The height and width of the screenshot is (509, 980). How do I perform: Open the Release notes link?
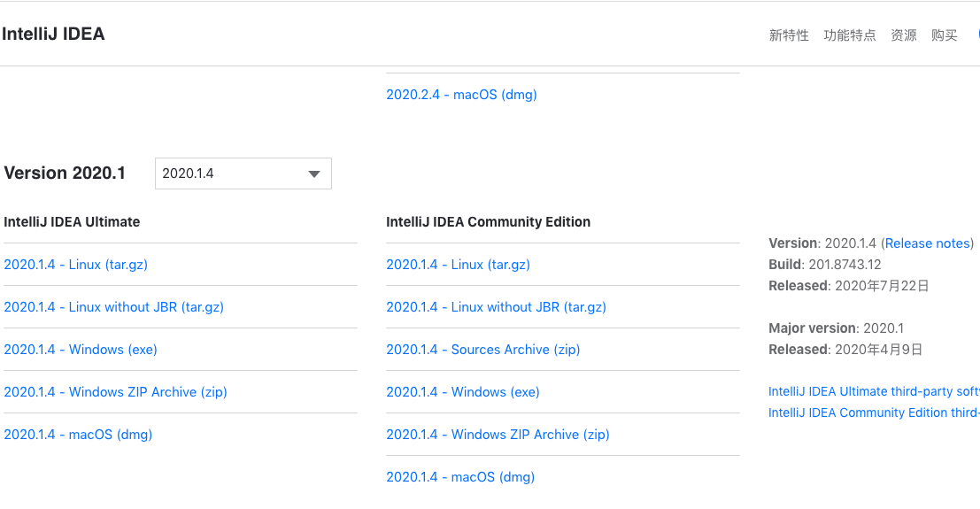tap(928, 243)
